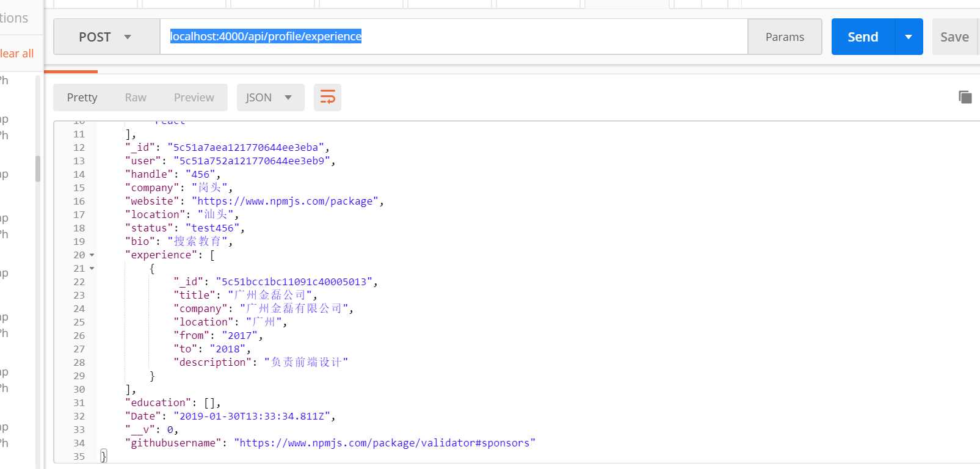Click the bio value 搜索教育
Screen dimensions: 980x469
click(x=197, y=242)
